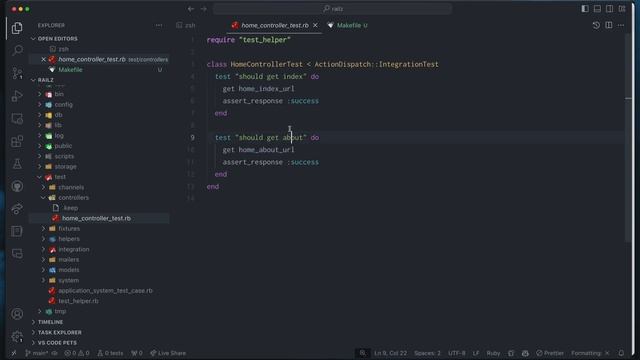
Task: Click Spaces: 2 indentation setting
Action: (427, 353)
